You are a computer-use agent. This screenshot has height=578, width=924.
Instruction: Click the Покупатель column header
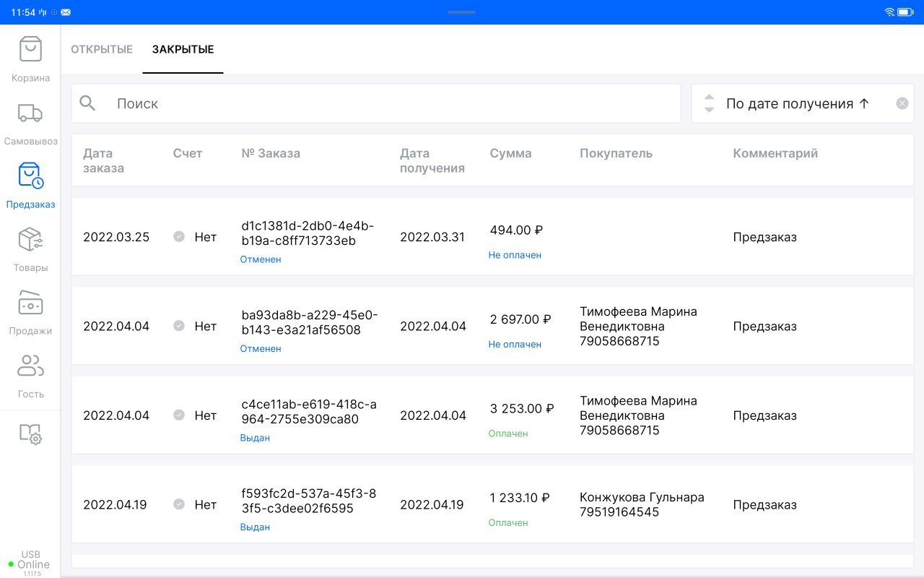pos(616,153)
